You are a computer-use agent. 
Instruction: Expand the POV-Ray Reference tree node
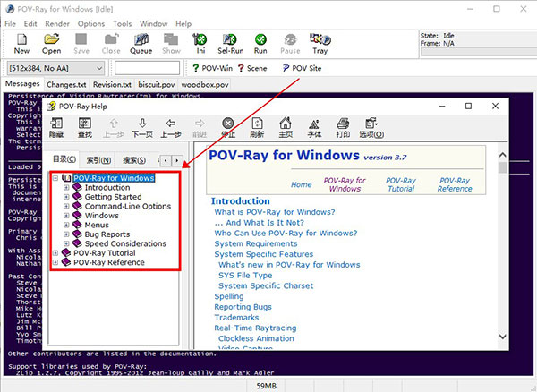[x=55, y=262]
